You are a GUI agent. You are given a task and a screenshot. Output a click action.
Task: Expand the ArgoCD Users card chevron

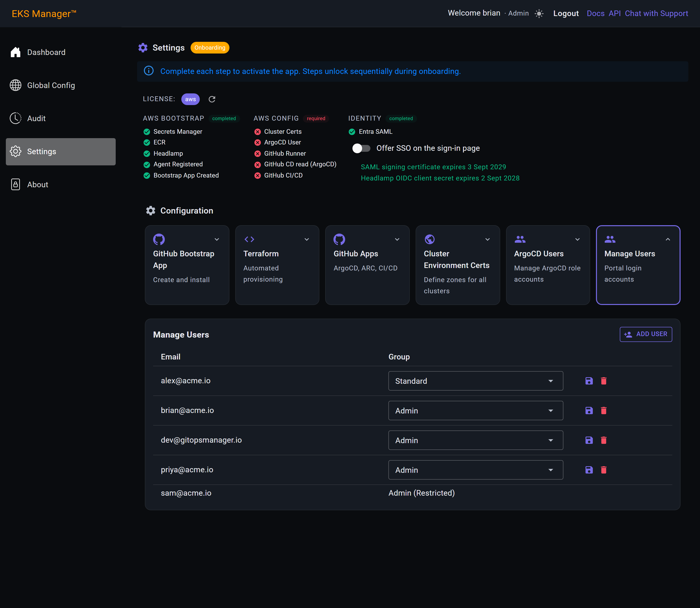coord(577,239)
